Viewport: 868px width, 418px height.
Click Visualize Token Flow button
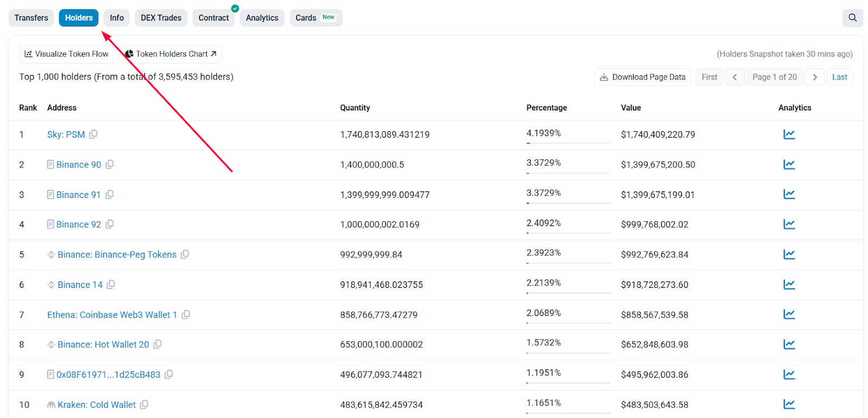tap(67, 54)
